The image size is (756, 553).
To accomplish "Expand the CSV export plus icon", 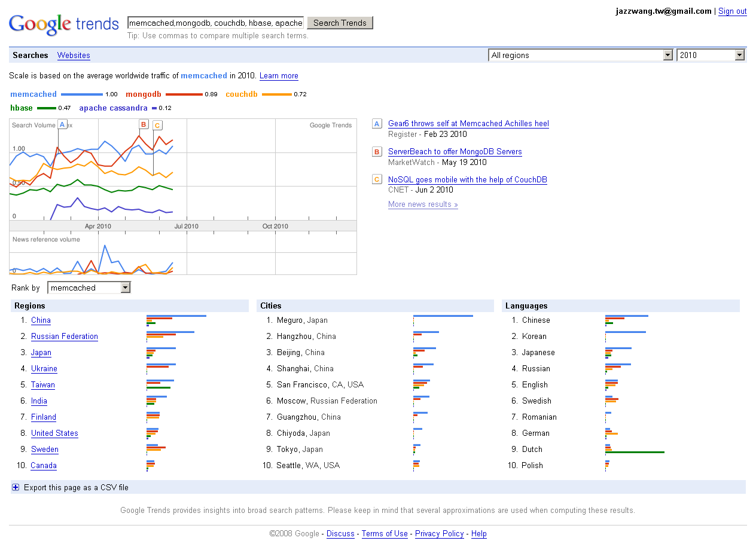I will 16,488.
